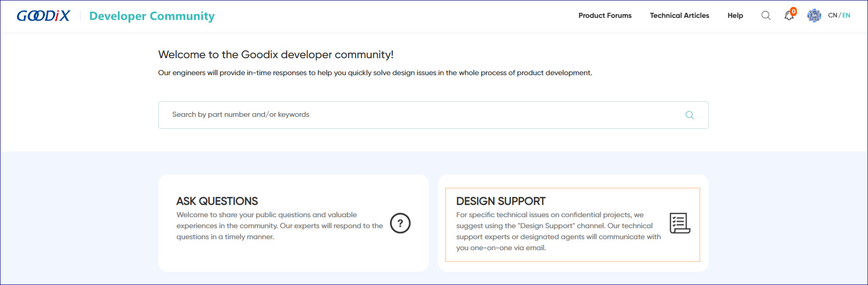Open the Product Forums menu
Screen dimensions: 868x285
pos(605,16)
